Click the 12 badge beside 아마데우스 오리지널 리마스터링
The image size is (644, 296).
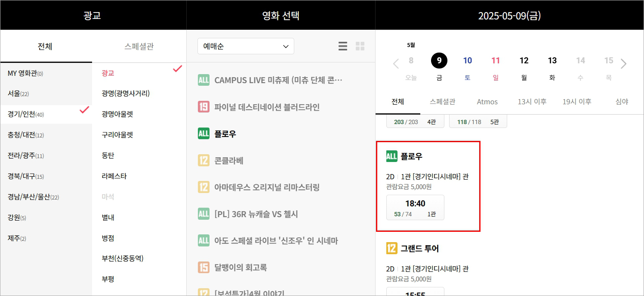click(x=203, y=187)
